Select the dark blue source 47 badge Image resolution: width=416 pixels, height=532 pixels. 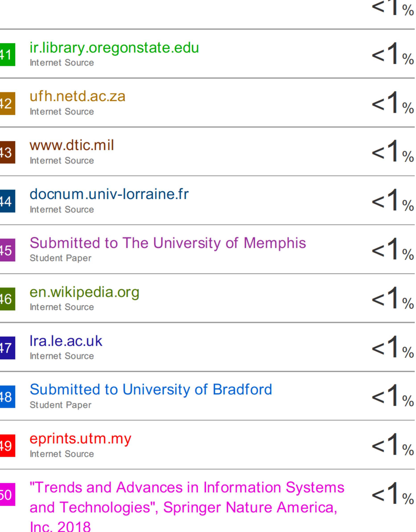(x=7, y=348)
